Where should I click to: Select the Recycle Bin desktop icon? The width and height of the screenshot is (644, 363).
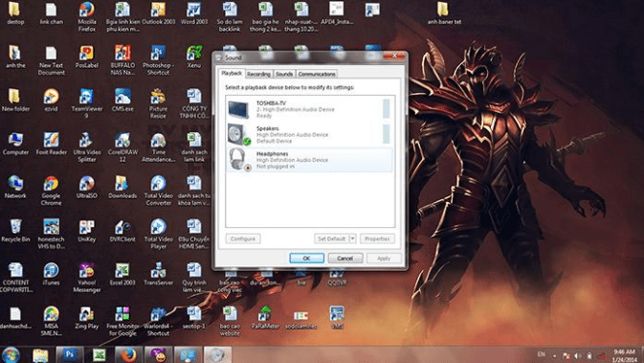click(15, 231)
